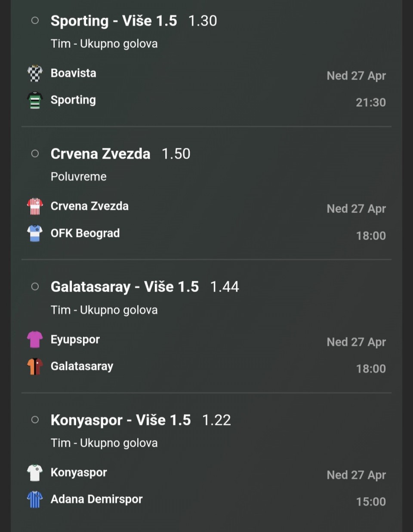The width and height of the screenshot is (413, 532).
Task: Click the Konyaspor white jersey icon
Action: click(x=35, y=473)
